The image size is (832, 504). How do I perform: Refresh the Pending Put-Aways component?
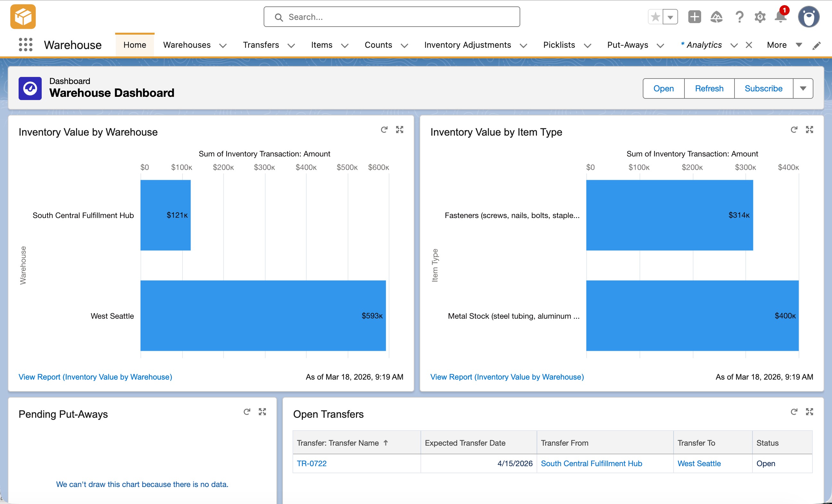click(x=247, y=412)
